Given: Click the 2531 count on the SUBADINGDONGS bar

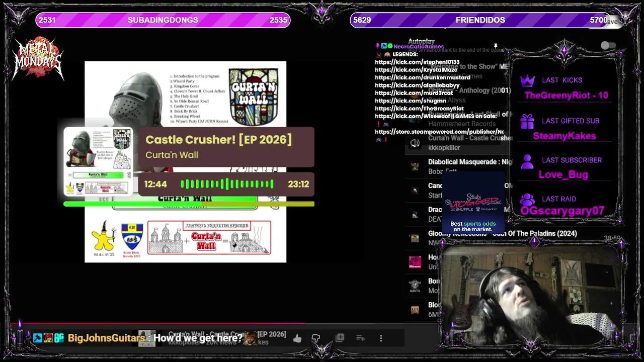Looking at the screenshot, I should point(47,20).
